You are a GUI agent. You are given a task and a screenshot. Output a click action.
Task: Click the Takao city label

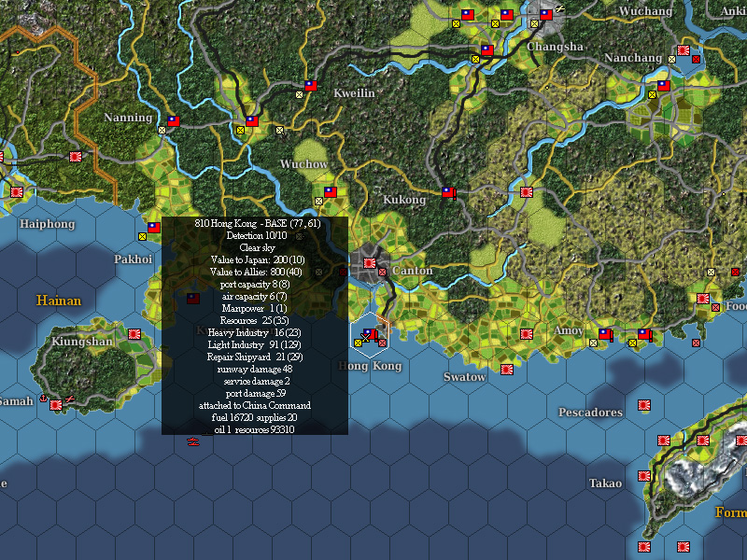(605, 483)
